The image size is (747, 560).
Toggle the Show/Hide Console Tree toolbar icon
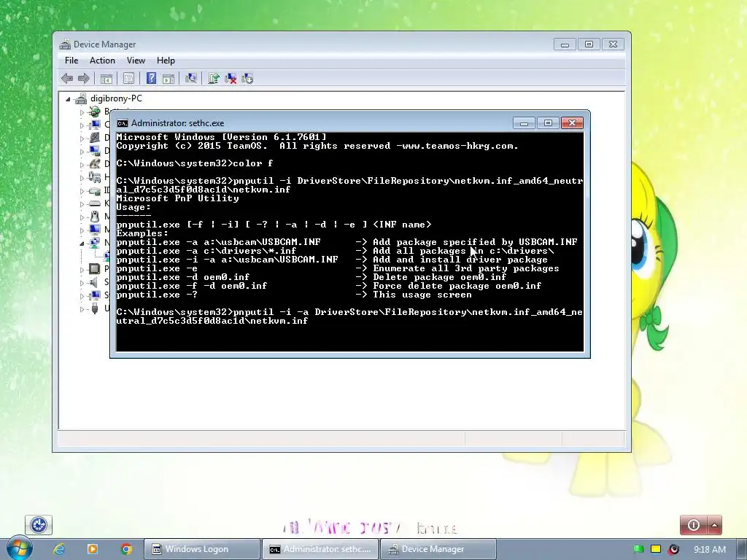[x=106, y=79]
